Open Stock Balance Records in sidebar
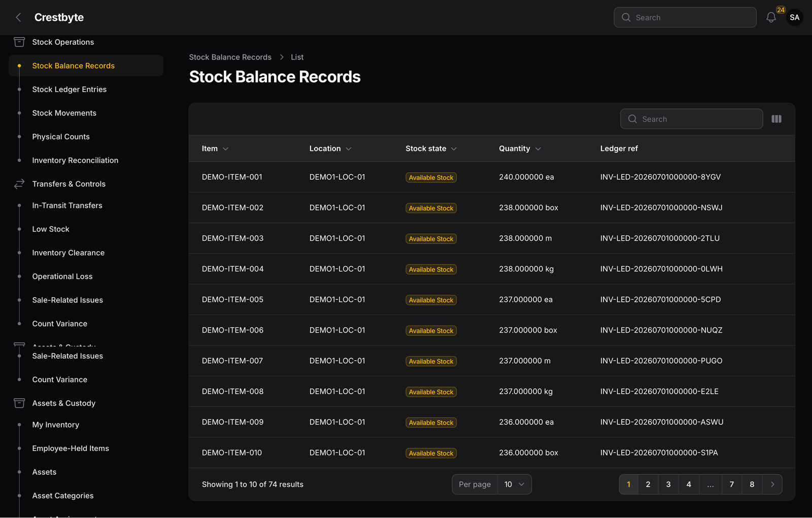This screenshot has width=812, height=518. point(86,66)
